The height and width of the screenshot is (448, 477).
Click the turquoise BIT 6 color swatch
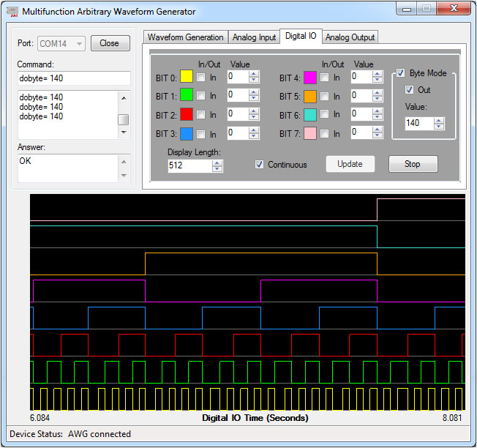[x=310, y=115]
